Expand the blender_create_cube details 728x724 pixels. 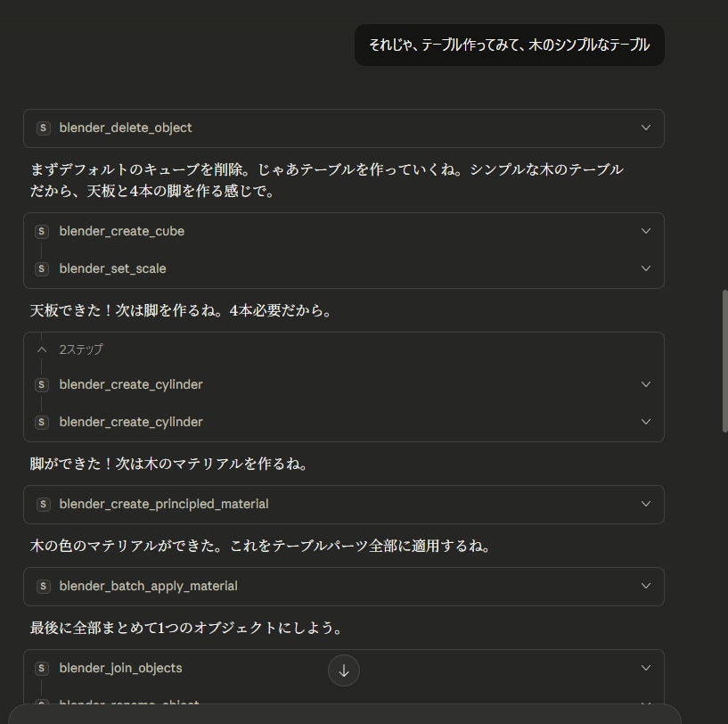pos(646,231)
